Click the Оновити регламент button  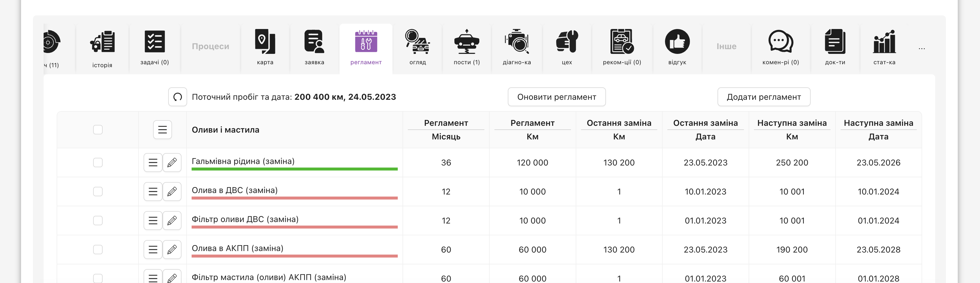pos(556,97)
